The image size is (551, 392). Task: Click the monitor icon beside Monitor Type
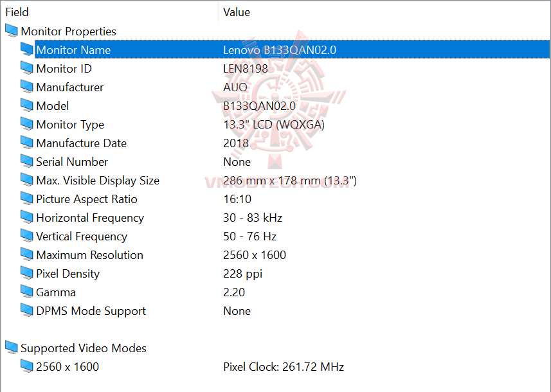click(27, 124)
